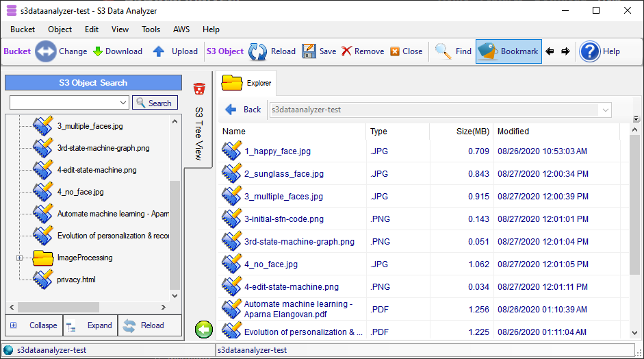This screenshot has height=359, width=644.
Task: Expand the ImageProcessing folder node
Action: point(19,258)
